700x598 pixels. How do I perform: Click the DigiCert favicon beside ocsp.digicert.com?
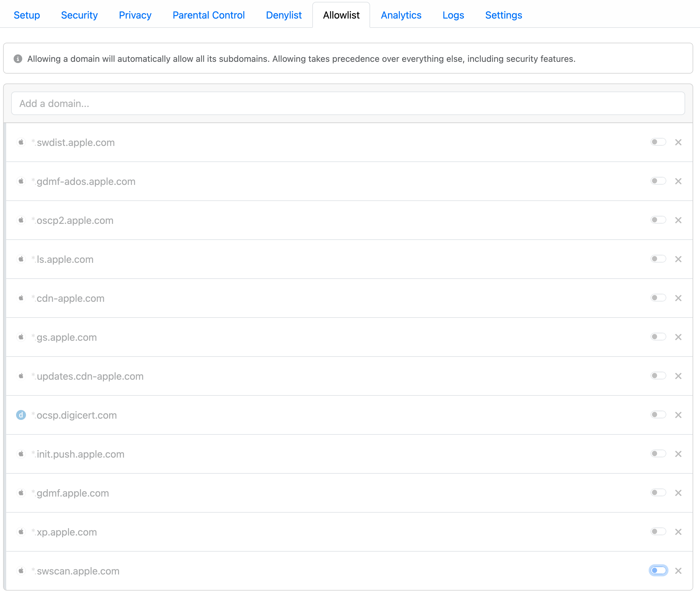[x=21, y=415]
